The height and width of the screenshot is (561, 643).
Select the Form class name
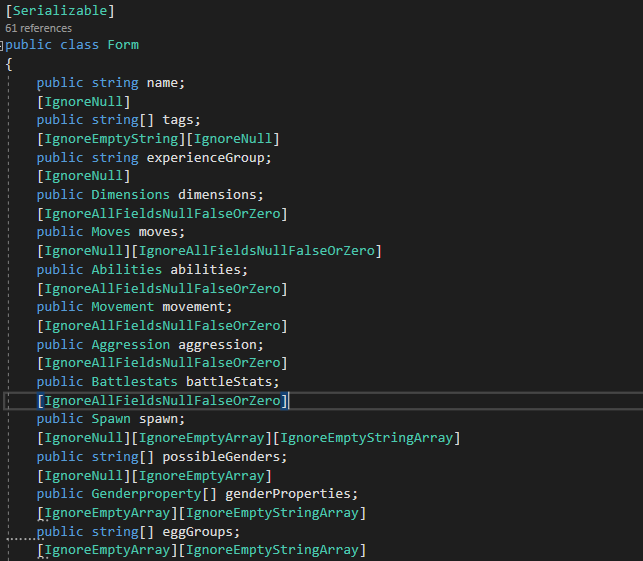(x=123, y=45)
